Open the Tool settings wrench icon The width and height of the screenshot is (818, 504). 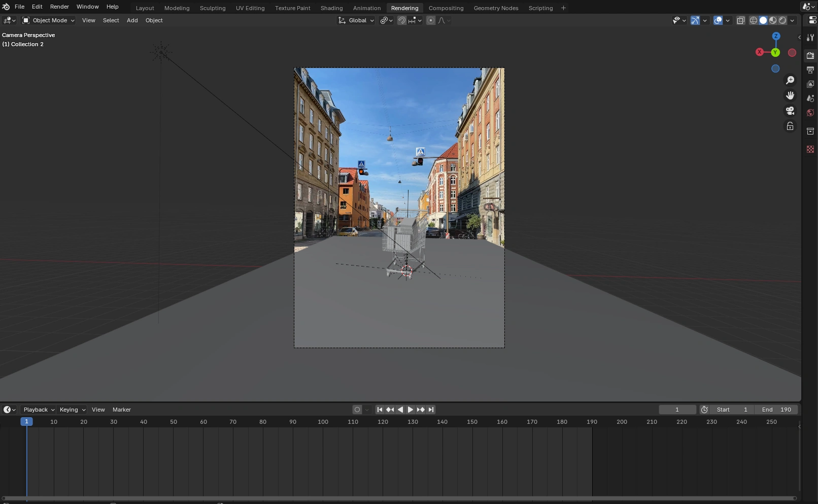(810, 38)
